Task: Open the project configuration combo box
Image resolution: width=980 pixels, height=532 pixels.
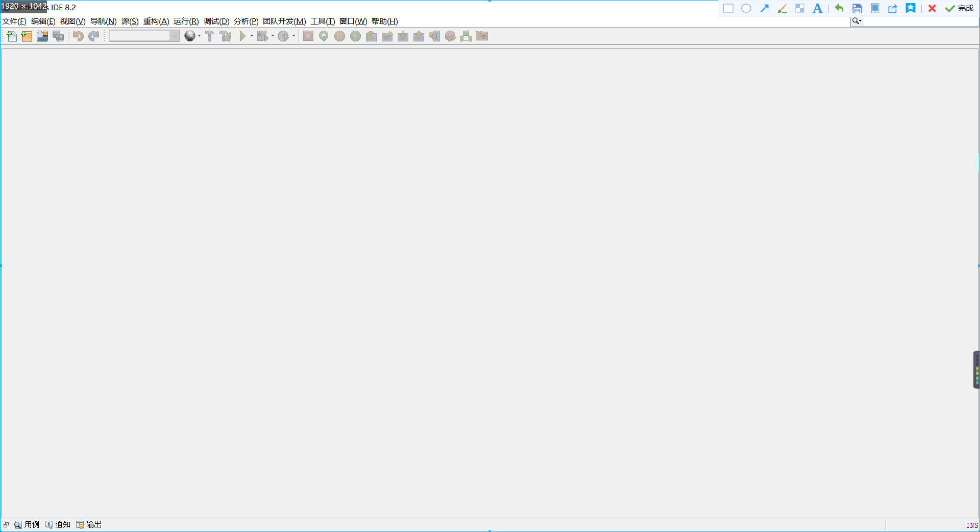Action: tap(144, 36)
